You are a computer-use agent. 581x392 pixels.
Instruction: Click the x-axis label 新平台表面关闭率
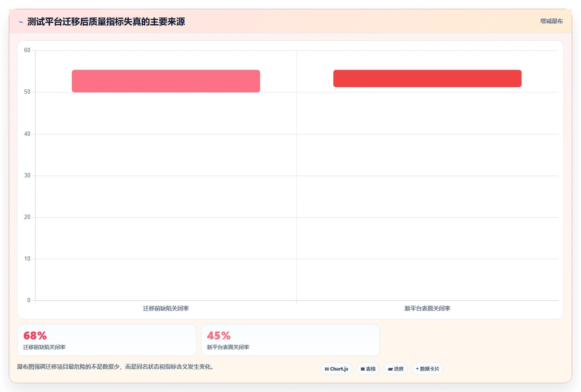pyautogui.click(x=427, y=308)
